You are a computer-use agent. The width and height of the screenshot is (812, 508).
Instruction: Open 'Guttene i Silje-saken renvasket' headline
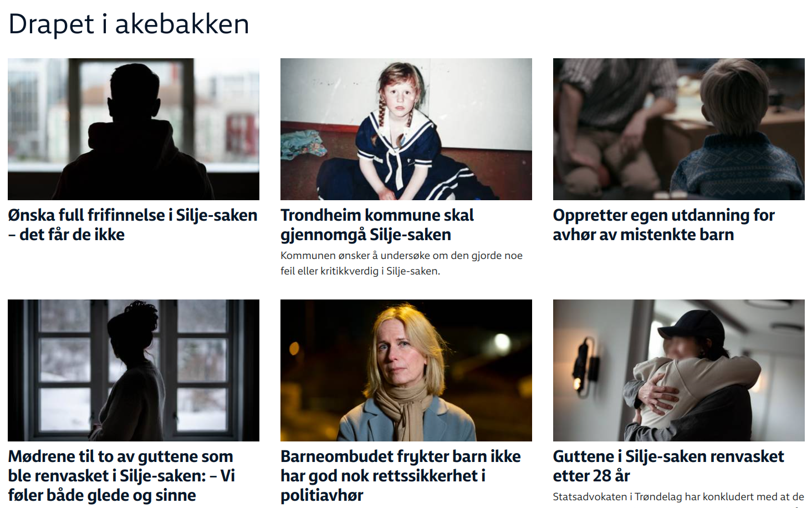pos(668,466)
